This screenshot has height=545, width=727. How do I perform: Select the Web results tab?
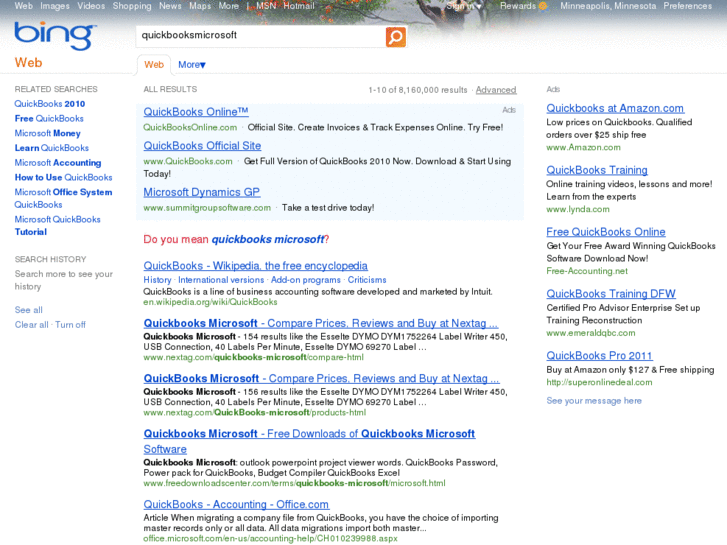point(154,65)
